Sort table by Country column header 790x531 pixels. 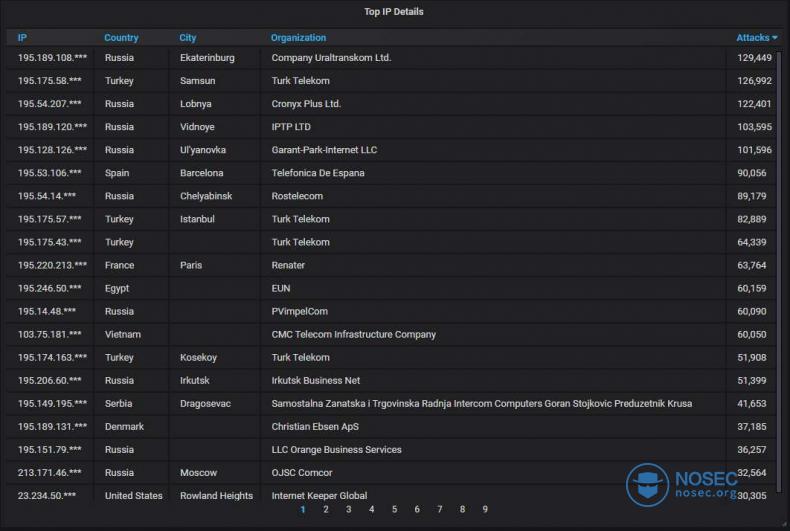tap(121, 38)
